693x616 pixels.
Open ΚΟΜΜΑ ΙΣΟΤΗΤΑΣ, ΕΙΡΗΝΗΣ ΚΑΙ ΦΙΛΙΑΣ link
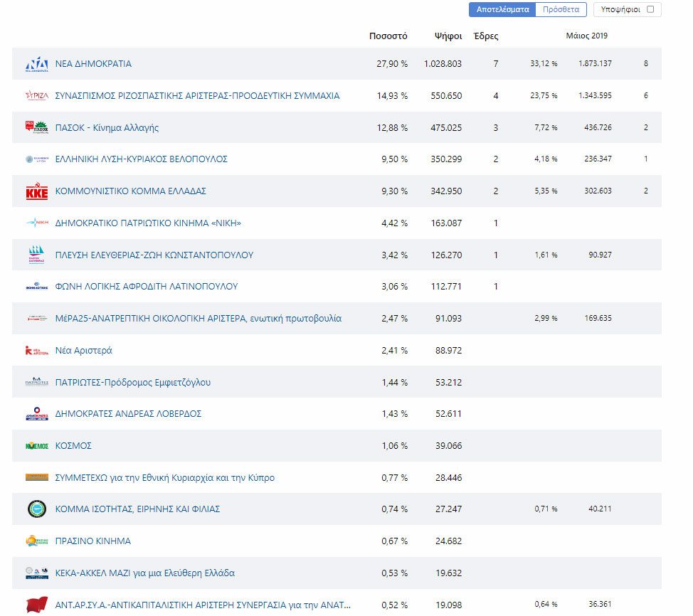(137, 509)
